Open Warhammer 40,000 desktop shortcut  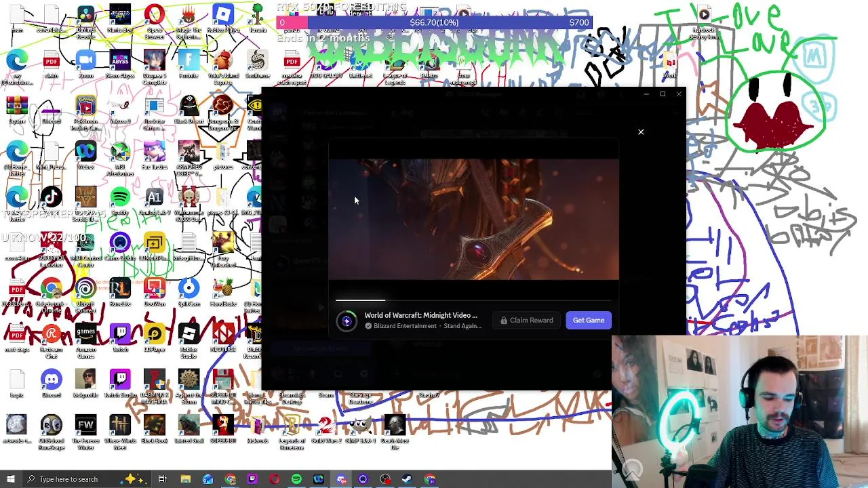click(x=189, y=205)
